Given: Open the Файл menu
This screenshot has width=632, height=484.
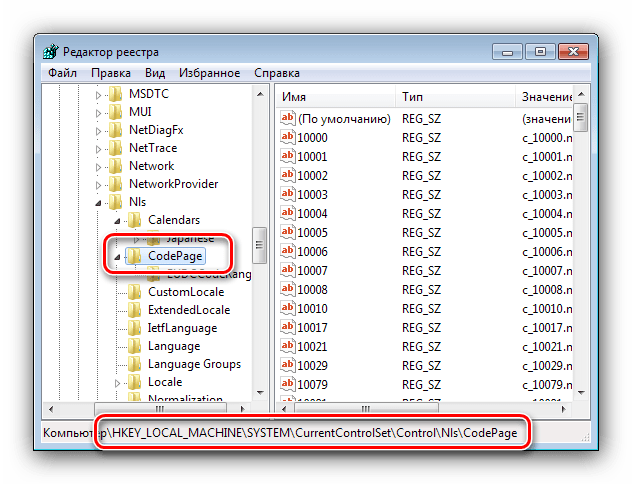Looking at the screenshot, I should (62, 73).
